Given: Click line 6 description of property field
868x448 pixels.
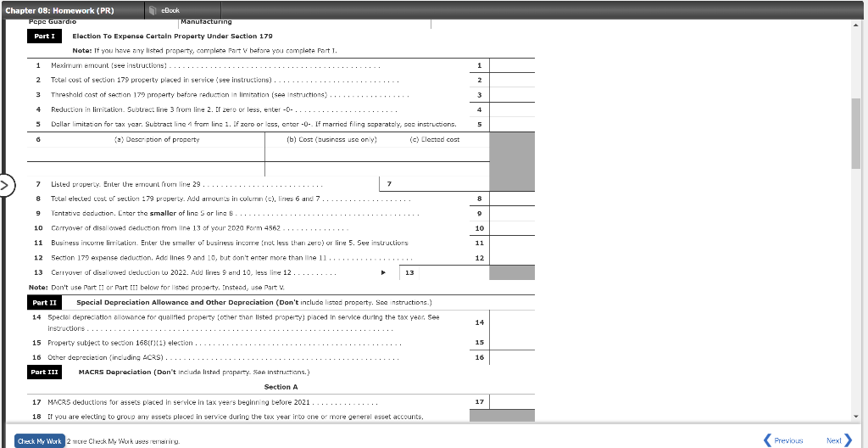Looking at the screenshot, I should pyautogui.click(x=146, y=154).
